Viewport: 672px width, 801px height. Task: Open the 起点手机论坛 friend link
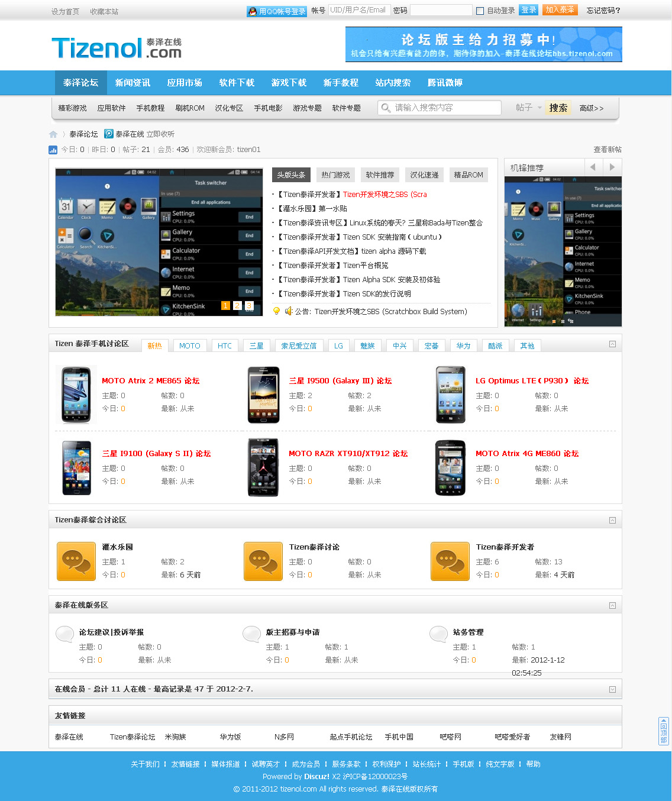(351, 737)
